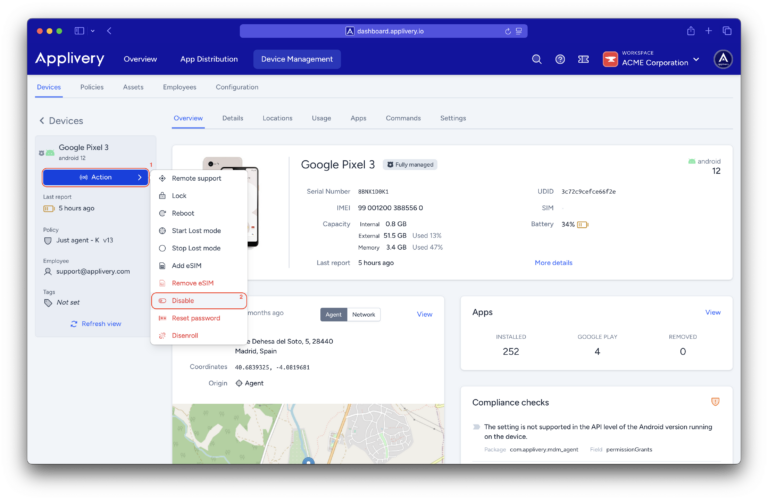This screenshot has height=500, width=768.
Task: Choose Reset password
Action: [x=199, y=318]
